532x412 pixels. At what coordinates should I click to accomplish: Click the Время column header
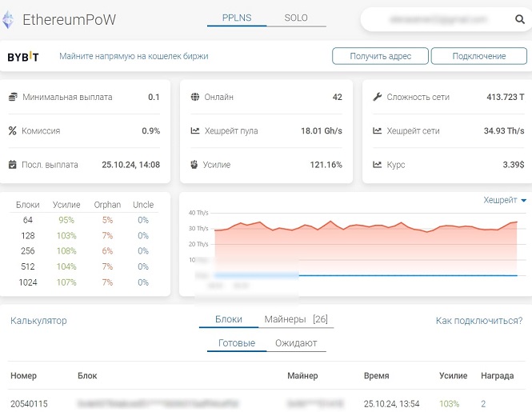click(376, 376)
